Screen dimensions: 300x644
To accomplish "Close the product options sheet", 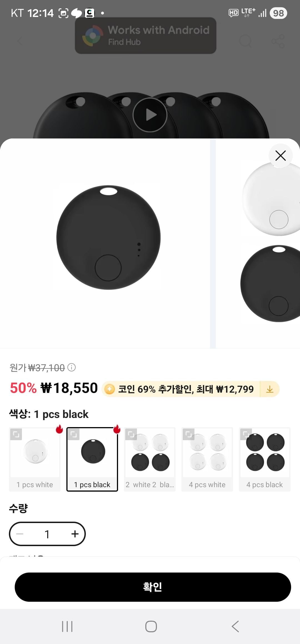I will tap(281, 156).
